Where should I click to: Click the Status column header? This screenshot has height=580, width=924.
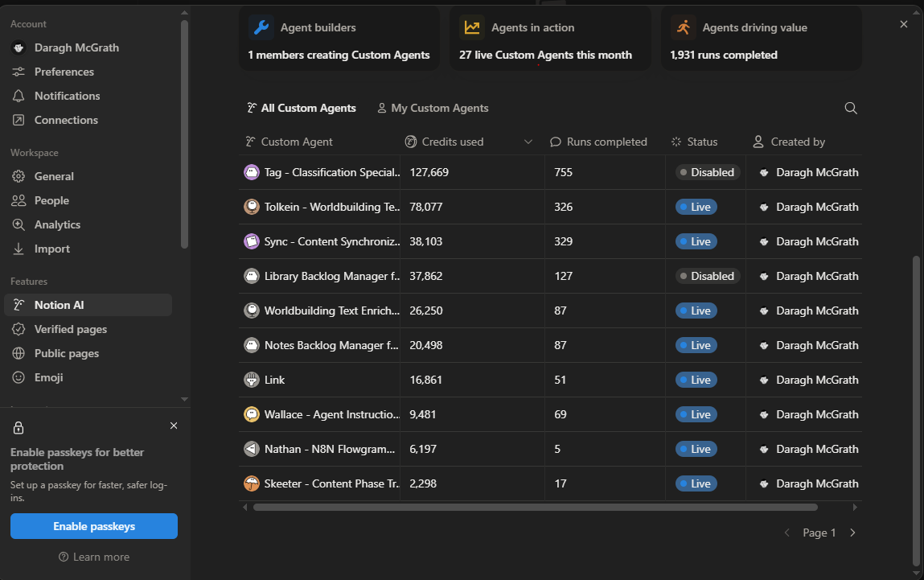click(x=694, y=142)
